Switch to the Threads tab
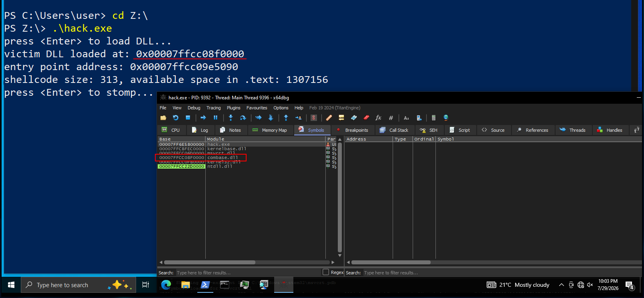Image resolution: width=644 pixels, height=298 pixels. pyautogui.click(x=573, y=130)
